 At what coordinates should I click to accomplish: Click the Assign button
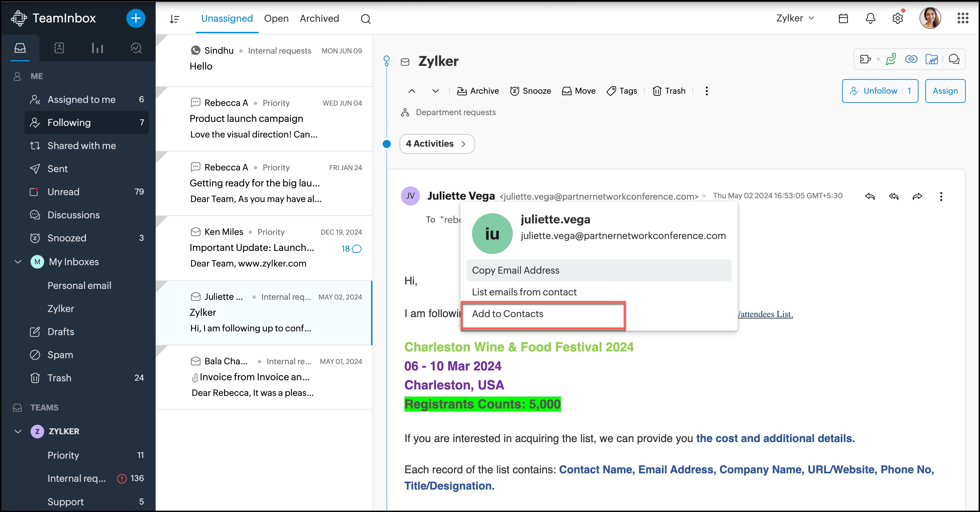[945, 91]
